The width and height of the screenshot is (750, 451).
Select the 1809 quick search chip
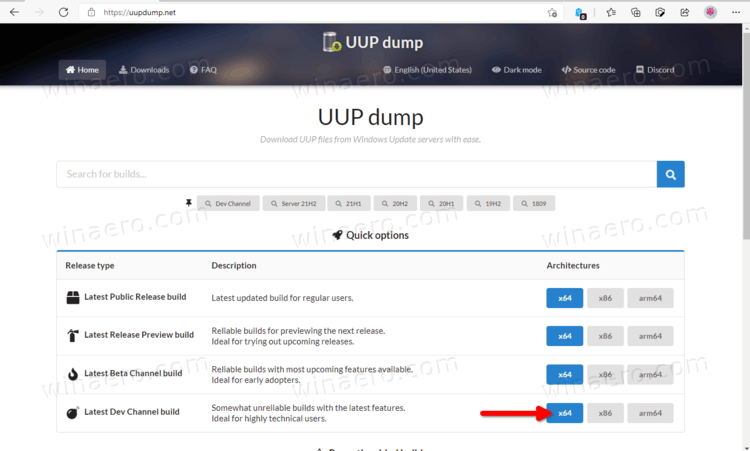534,203
